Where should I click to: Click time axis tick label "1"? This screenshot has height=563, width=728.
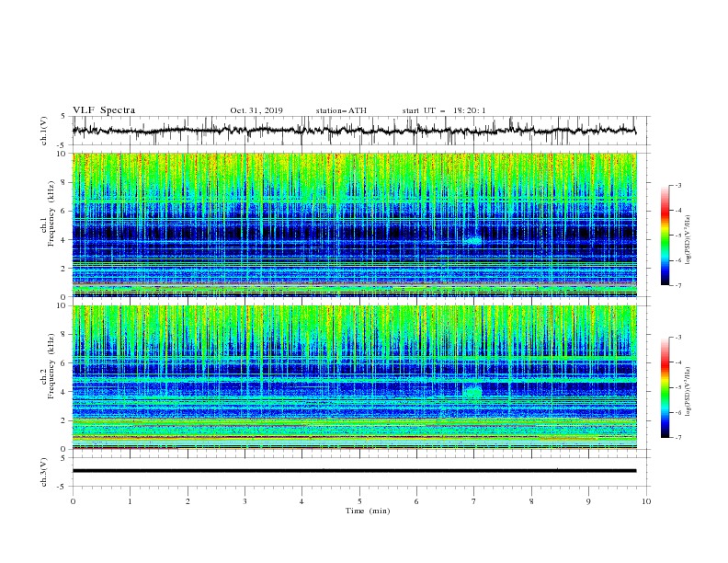pos(130,501)
